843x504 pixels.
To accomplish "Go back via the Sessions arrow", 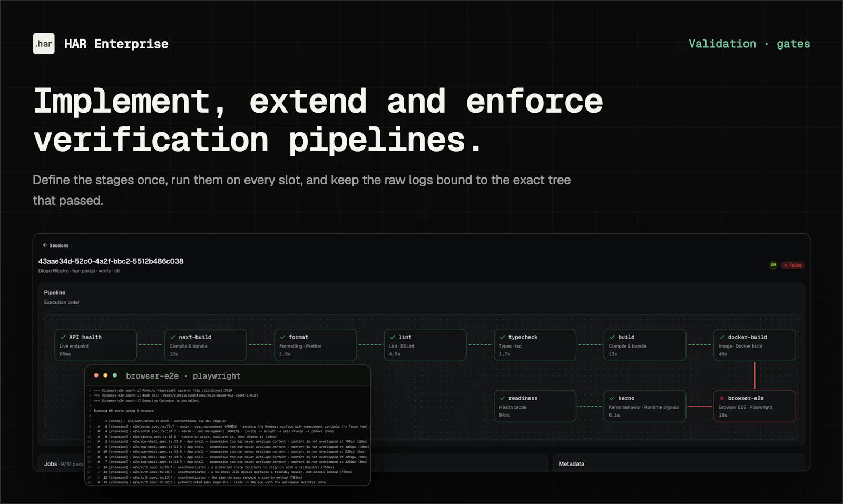I will [45, 245].
